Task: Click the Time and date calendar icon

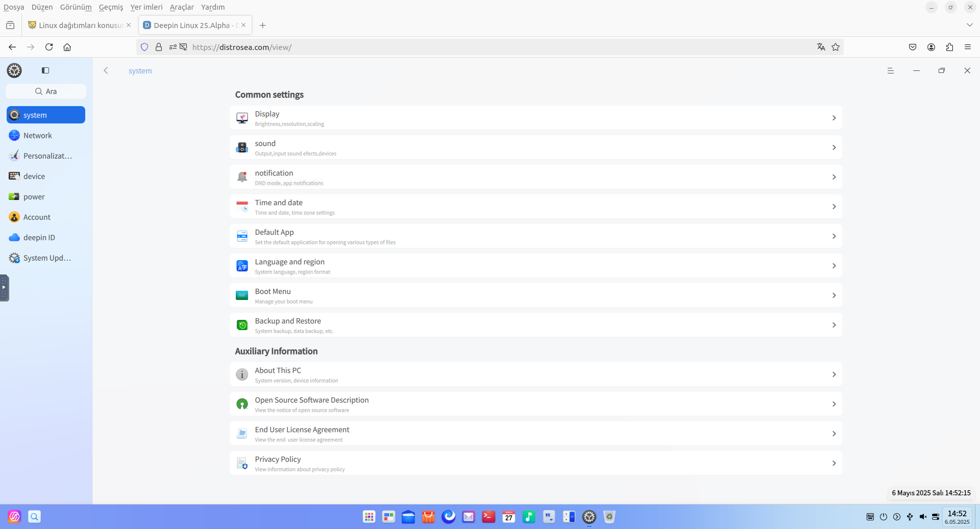Action: (x=242, y=207)
